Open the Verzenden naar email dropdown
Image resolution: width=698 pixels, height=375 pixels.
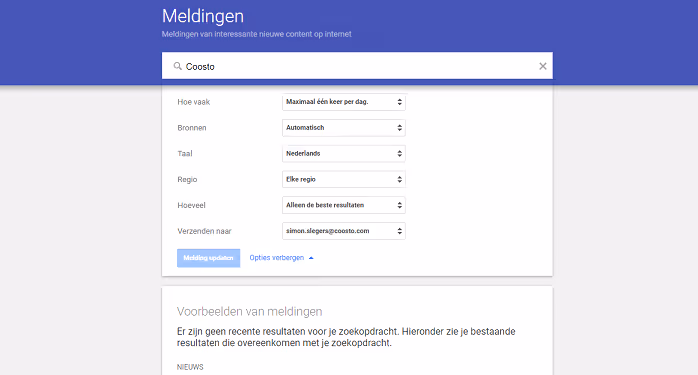(x=344, y=231)
